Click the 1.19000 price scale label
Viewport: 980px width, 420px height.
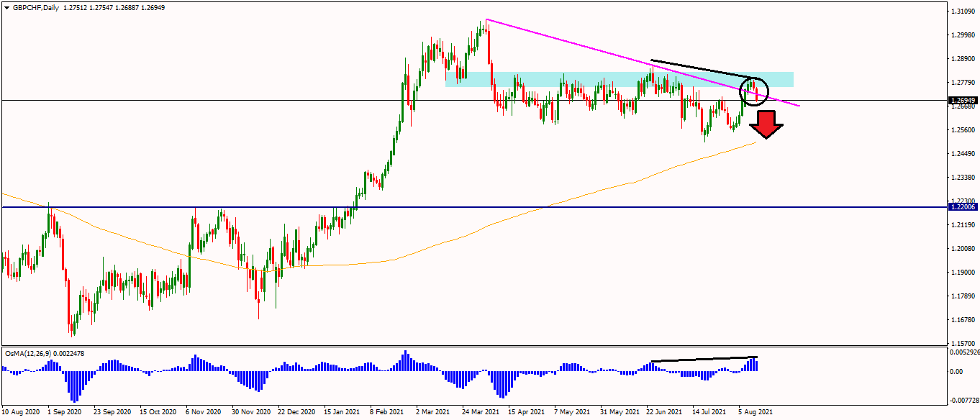[x=963, y=273]
